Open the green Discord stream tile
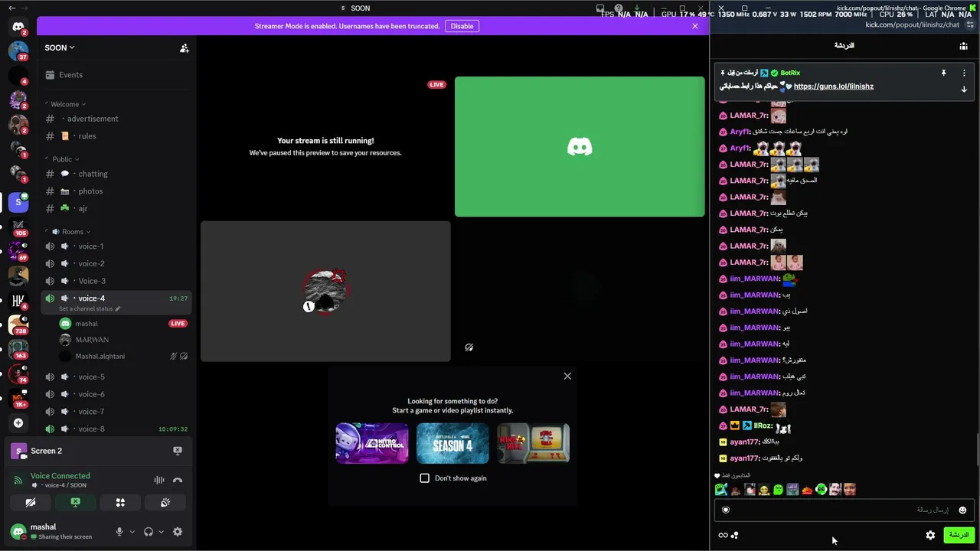The image size is (980, 551). [x=580, y=146]
